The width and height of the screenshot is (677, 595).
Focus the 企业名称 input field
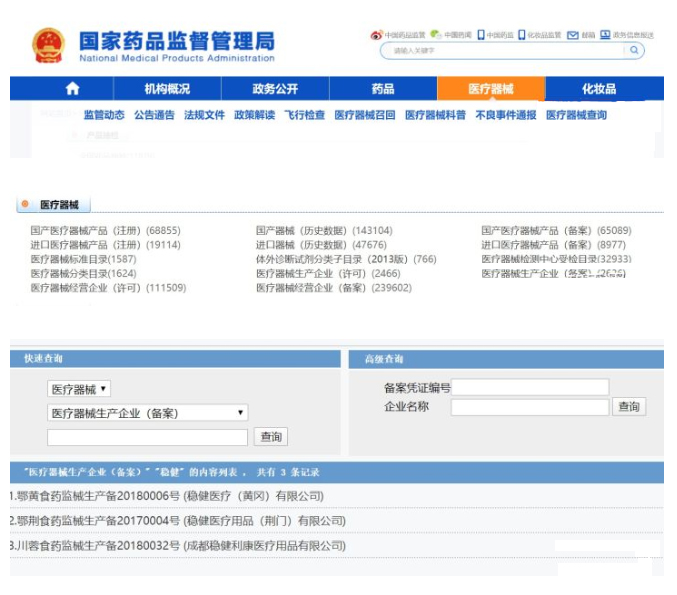click(530, 407)
